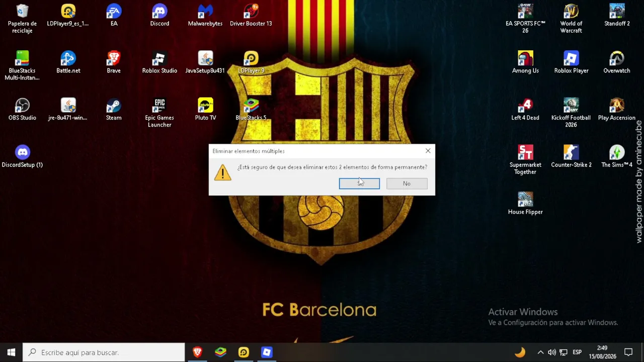Open the volume control in the tray

click(x=552, y=352)
